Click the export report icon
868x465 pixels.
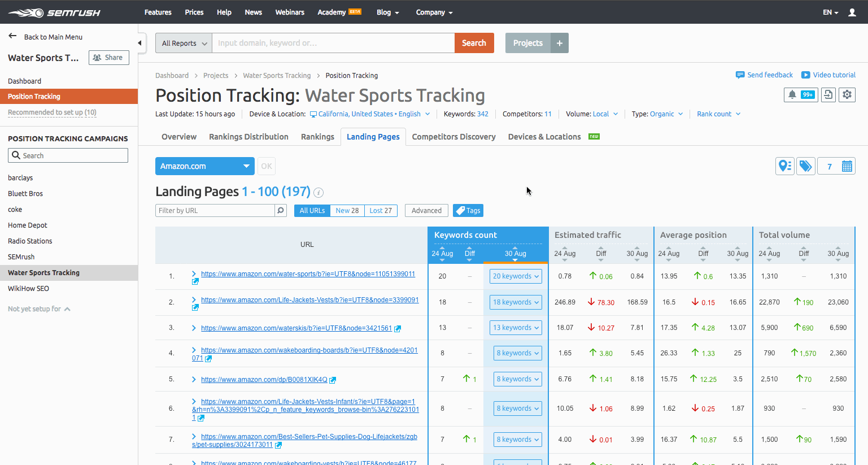(x=828, y=95)
